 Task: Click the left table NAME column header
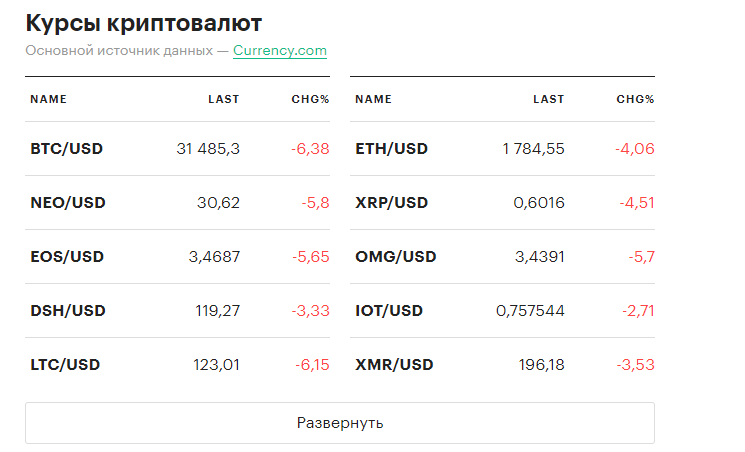(48, 99)
